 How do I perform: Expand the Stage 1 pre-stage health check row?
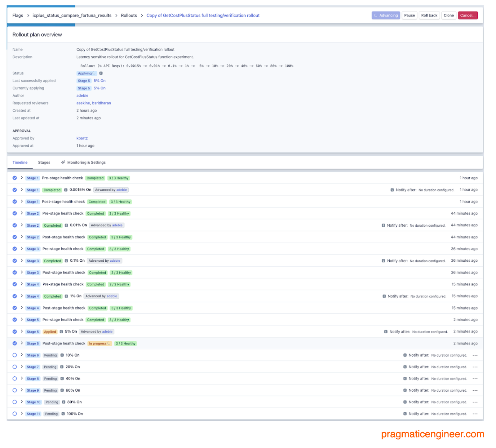pos(22,178)
